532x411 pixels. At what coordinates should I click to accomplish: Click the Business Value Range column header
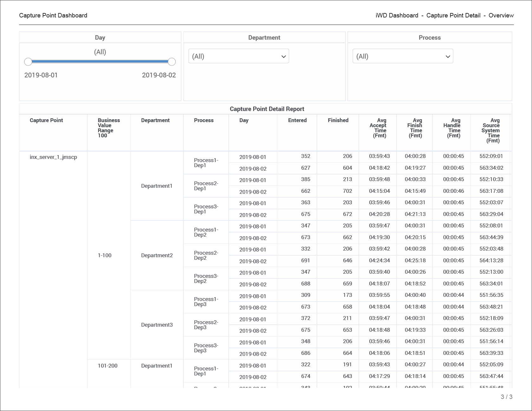108,128
